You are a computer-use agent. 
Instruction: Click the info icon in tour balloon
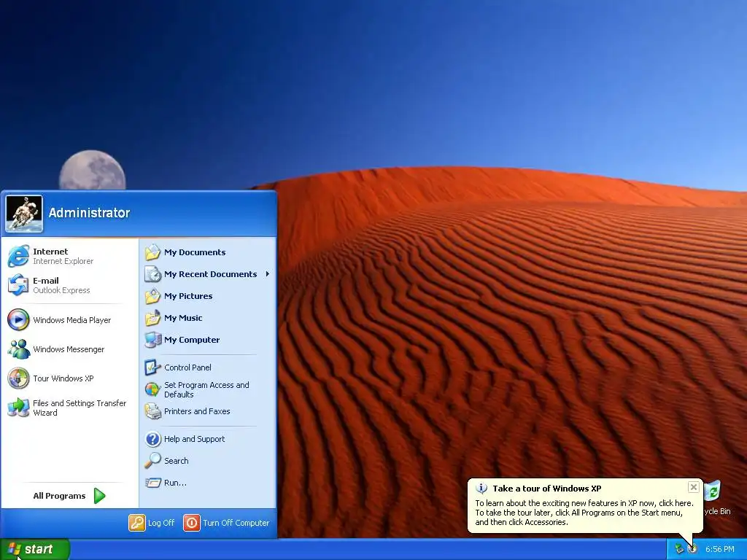pyautogui.click(x=481, y=488)
